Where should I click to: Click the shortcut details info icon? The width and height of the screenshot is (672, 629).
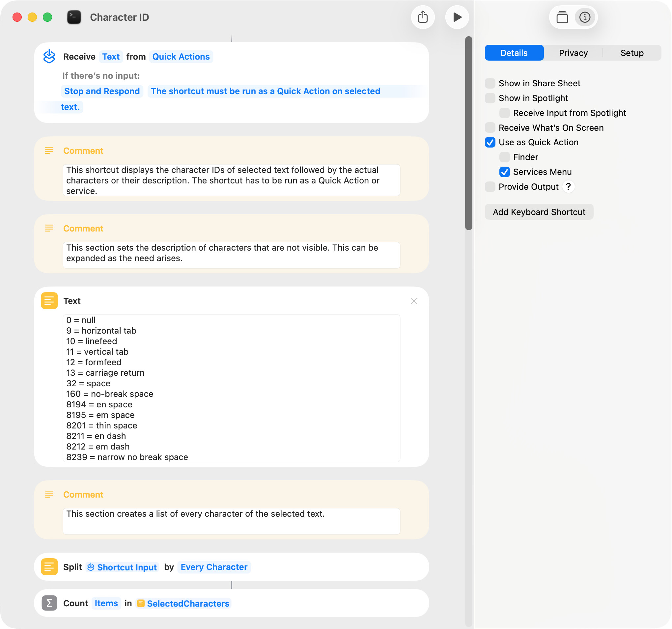pos(584,17)
